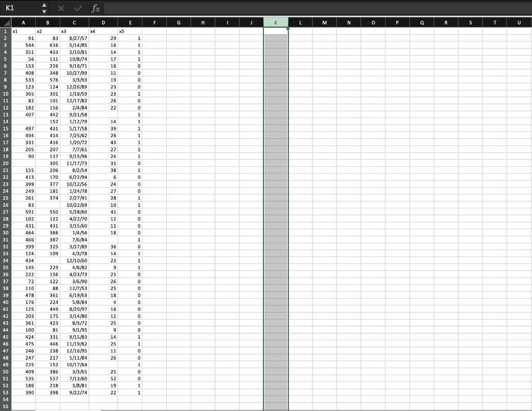Viewport: 532px width, 411px height.
Task: Select the cell containing header x5
Action: coord(130,31)
